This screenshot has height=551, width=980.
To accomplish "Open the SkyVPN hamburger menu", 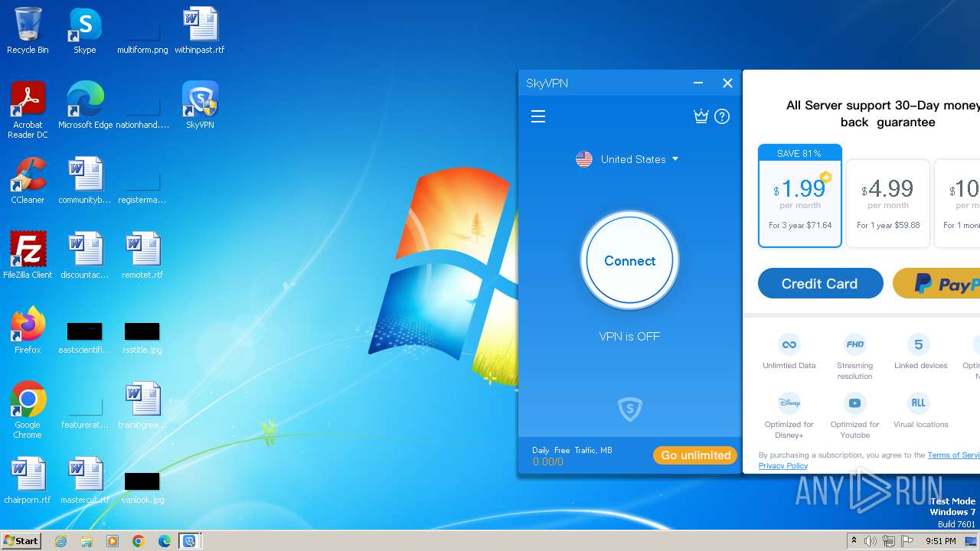I will coord(538,116).
